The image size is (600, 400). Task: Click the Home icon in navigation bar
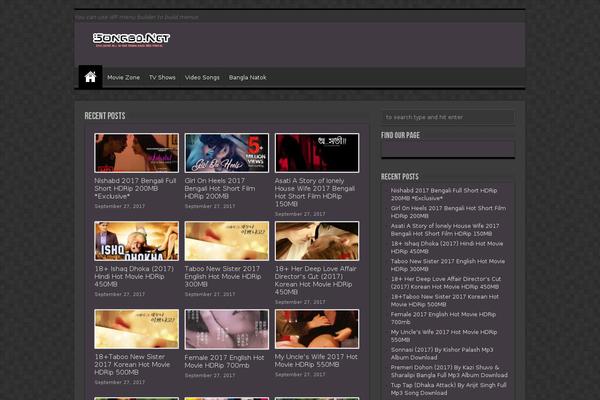(x=90, y=77)
